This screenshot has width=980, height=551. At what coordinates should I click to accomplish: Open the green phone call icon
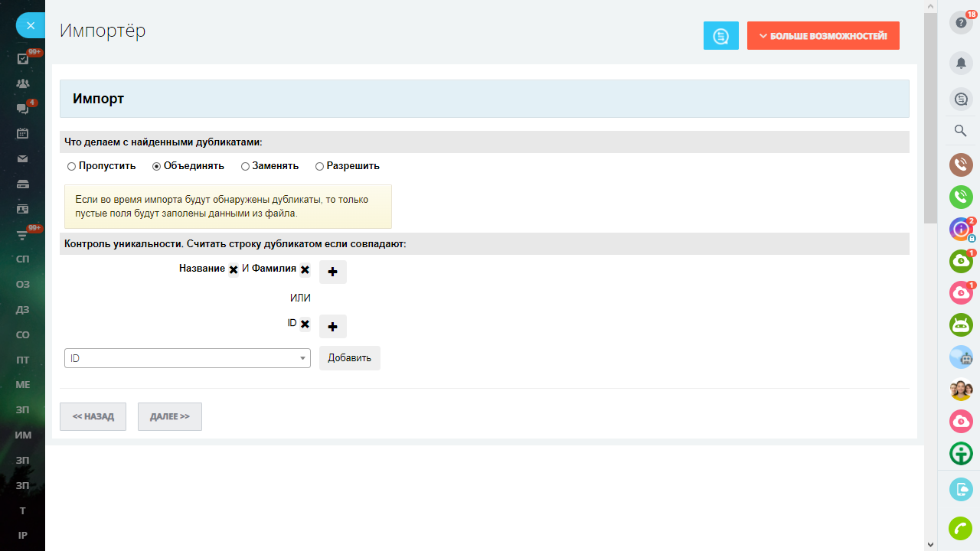pyautogui.click(x=961, y=197)
